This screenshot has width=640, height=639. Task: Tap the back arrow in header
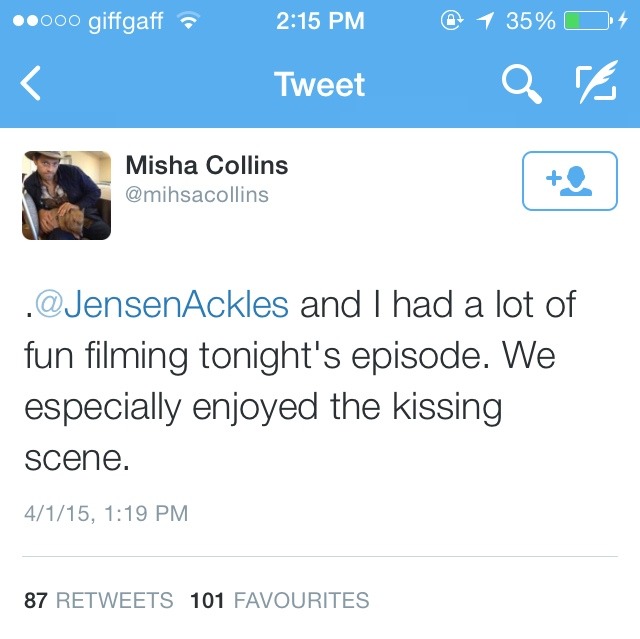[x=31, y=83]
